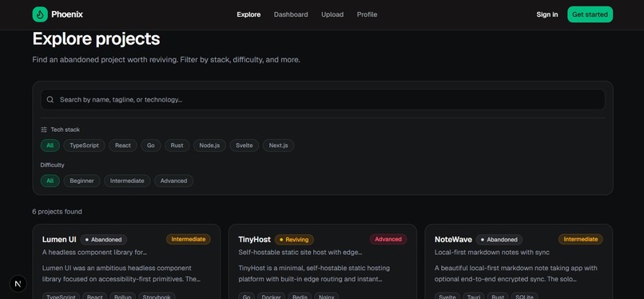Click the Lumen UI description paragraph
Viewport: 644px width, 299px height.
(x=121, y=273)
